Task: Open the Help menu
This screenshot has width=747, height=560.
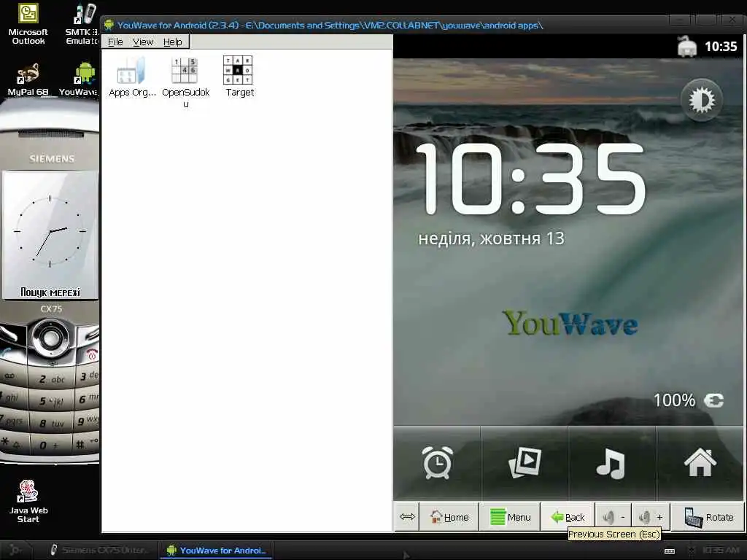Action: tap(172, 42)
